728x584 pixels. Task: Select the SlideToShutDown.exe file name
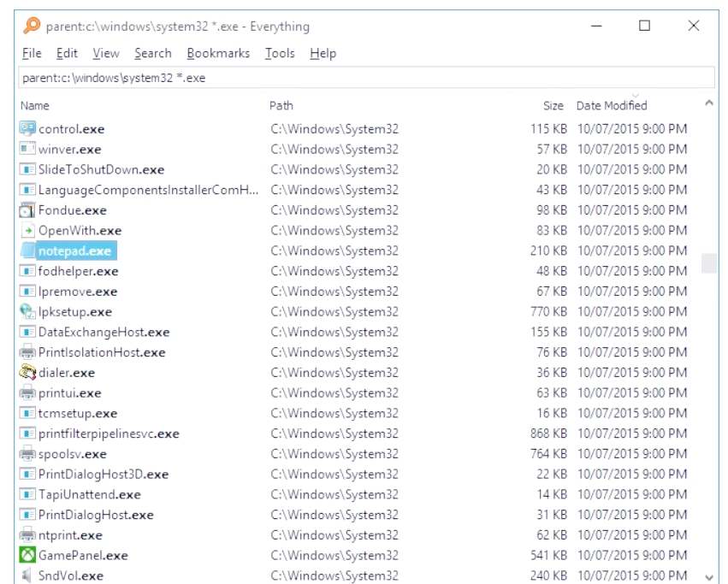coord(101,170)
